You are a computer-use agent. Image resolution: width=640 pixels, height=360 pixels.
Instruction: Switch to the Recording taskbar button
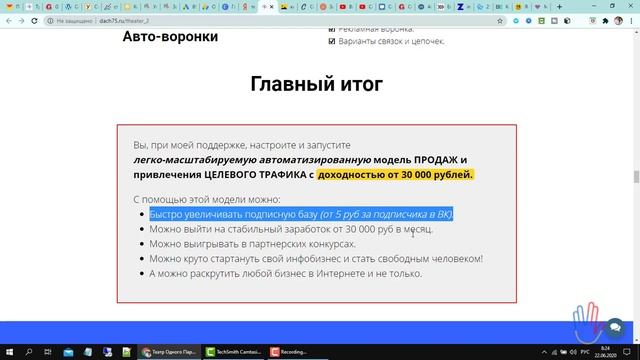298,352
